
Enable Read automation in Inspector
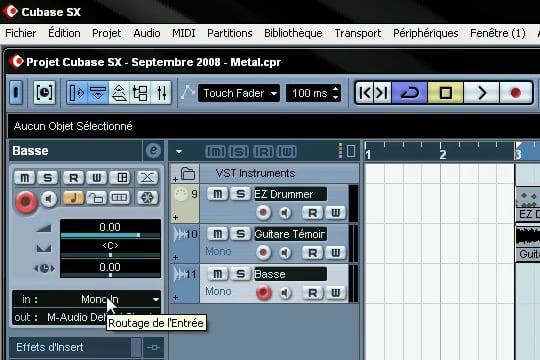coord(73,178)
